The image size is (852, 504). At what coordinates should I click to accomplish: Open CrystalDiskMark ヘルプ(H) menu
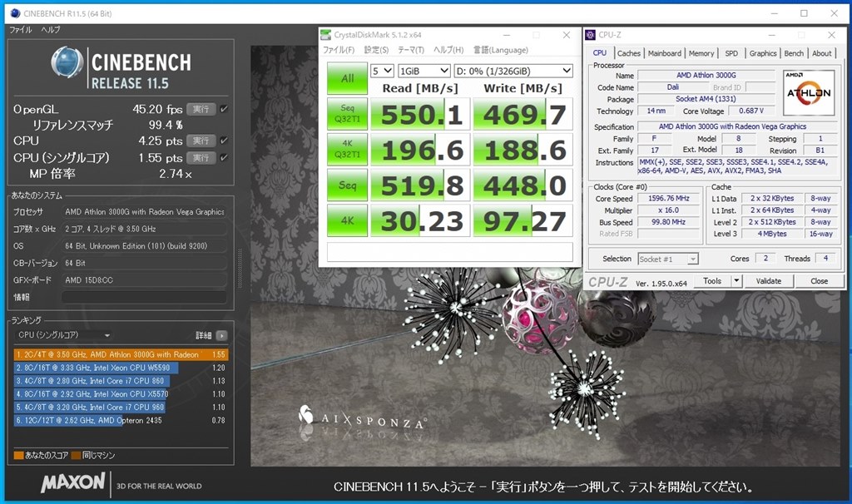(448, 50)
